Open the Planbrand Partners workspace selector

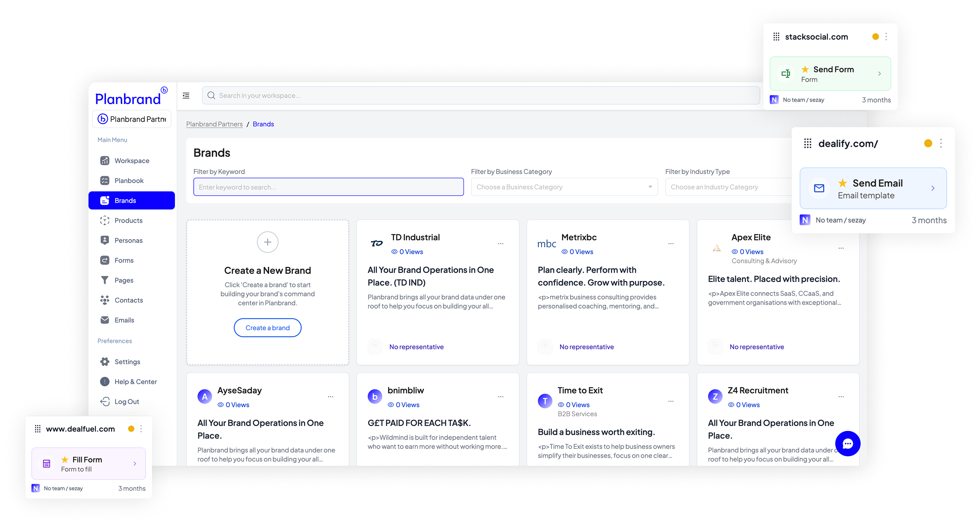[132, 119]
